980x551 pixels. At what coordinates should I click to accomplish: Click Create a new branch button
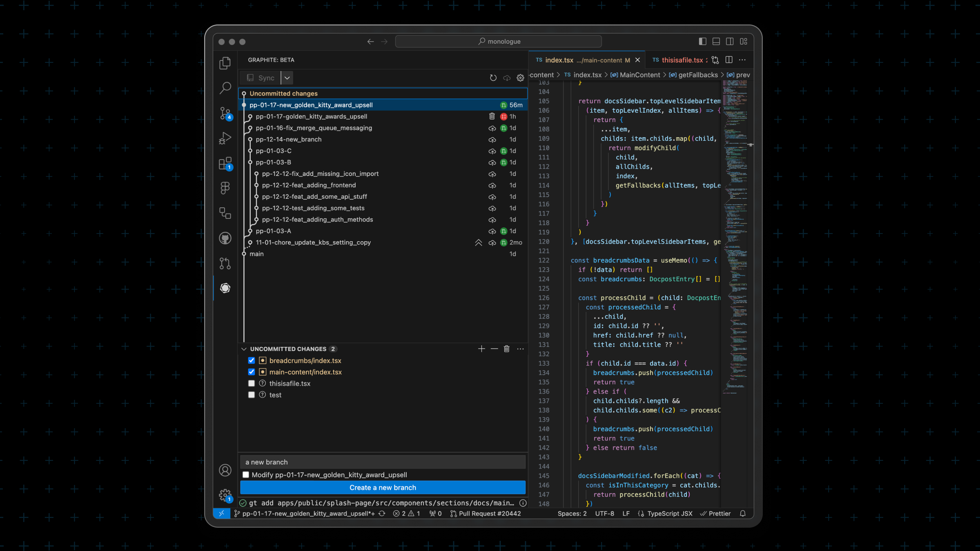(382, 487)
